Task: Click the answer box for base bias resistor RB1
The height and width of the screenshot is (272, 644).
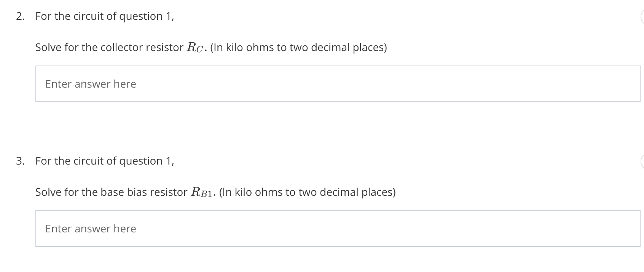Action: pos(339,228)
